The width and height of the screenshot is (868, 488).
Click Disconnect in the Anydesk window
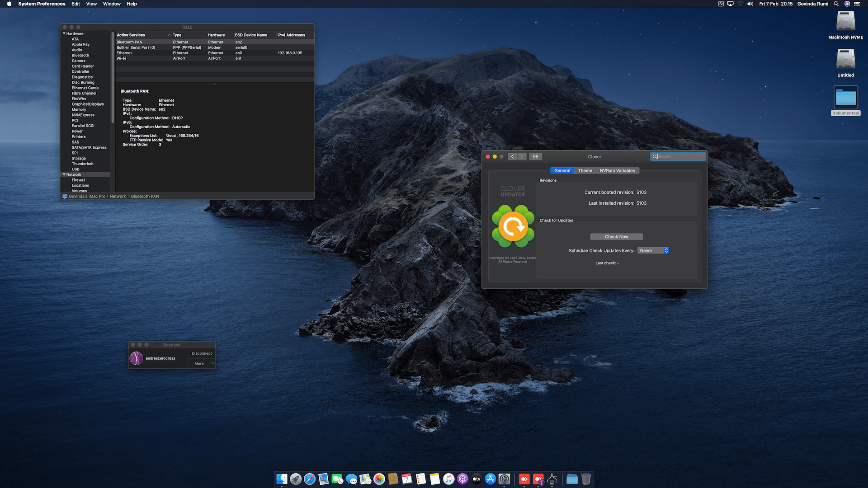click(x=202, y=353)
